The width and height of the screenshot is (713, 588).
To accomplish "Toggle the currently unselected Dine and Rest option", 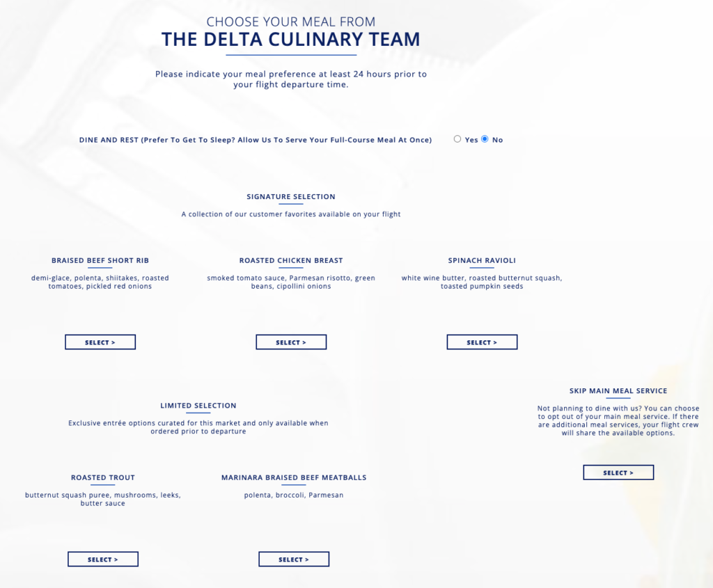I will click(x=457, y=139).
